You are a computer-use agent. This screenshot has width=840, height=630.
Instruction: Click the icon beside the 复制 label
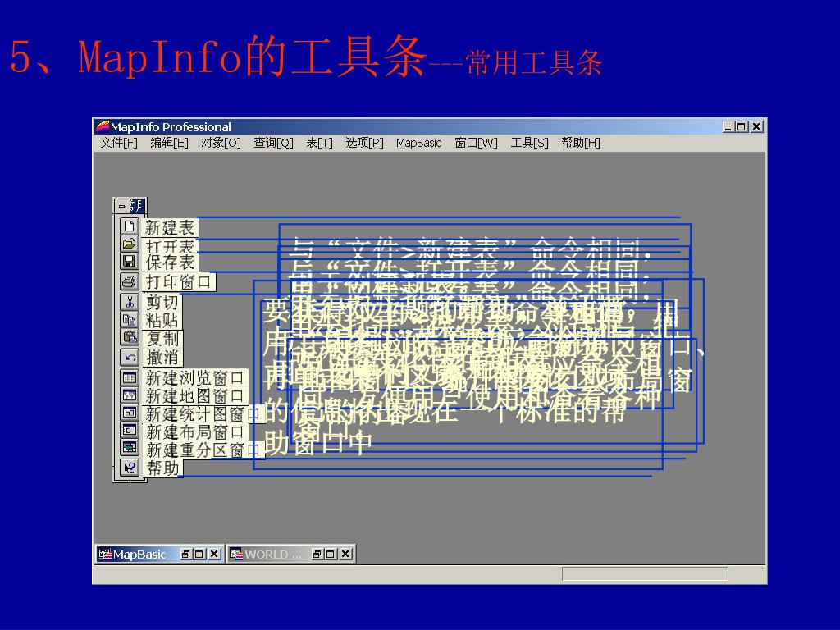coord(129,337)
